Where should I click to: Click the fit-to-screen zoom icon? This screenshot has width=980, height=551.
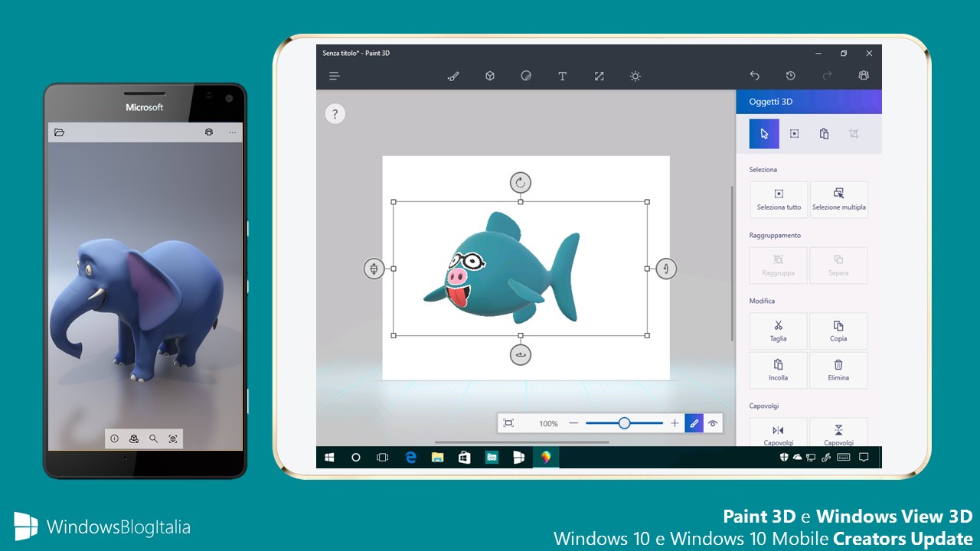point(508,423)
